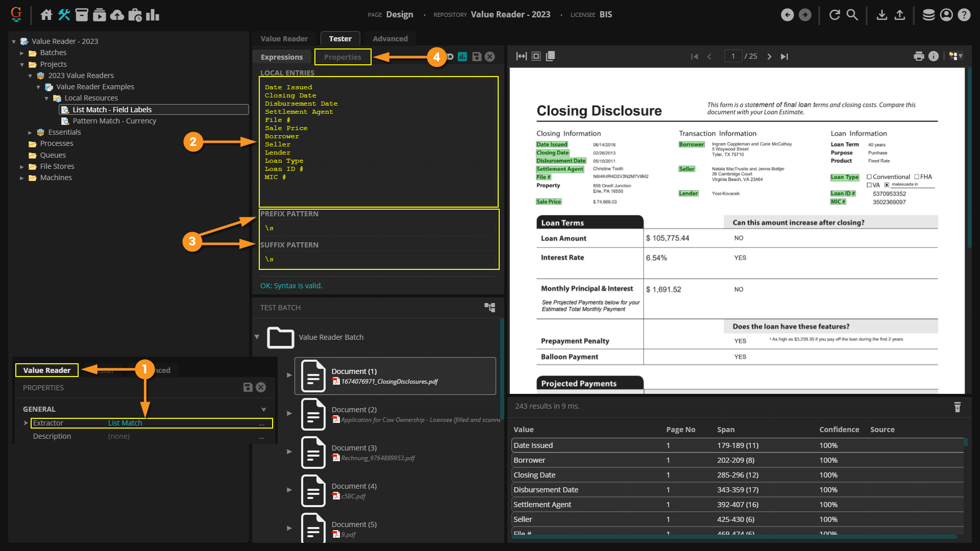Click the fit-width icon in document viewer
This screenshot has width=980, height=551.
tap(521, 56)
